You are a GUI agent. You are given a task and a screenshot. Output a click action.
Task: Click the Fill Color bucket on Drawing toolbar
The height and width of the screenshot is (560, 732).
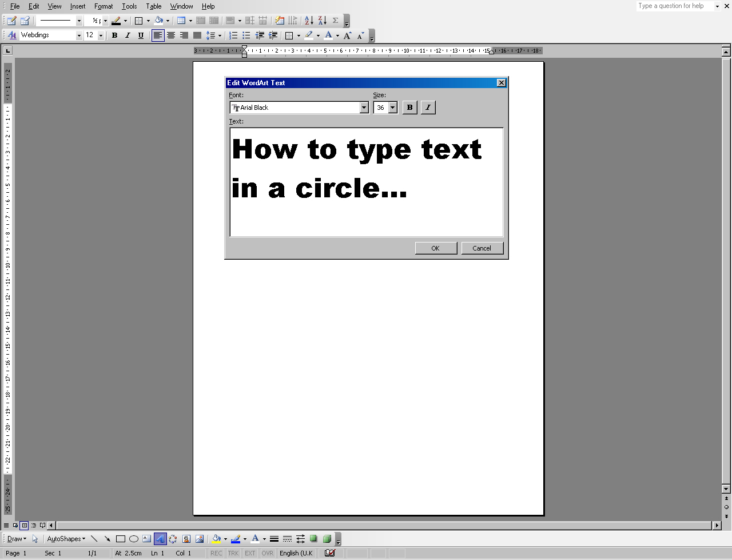click(x=216, y=539)
